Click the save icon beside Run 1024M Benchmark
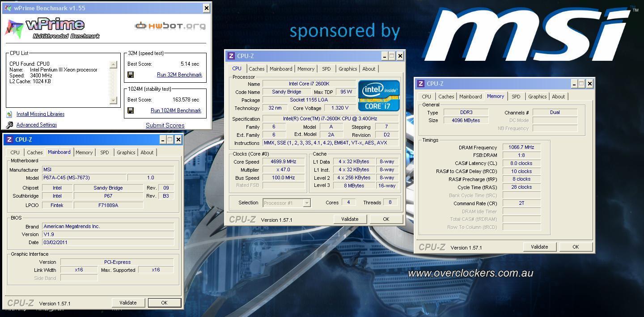Screen dimensions: 644x317 click(131, 110)
